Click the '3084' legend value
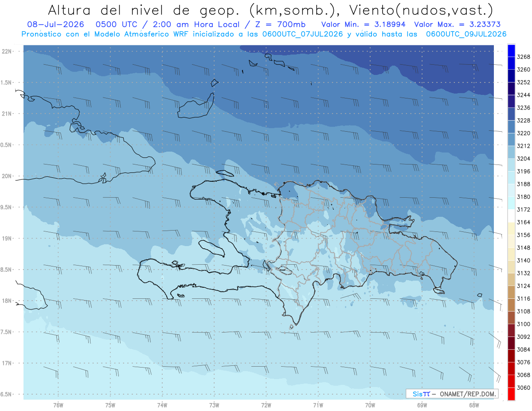 pos(524,349)
